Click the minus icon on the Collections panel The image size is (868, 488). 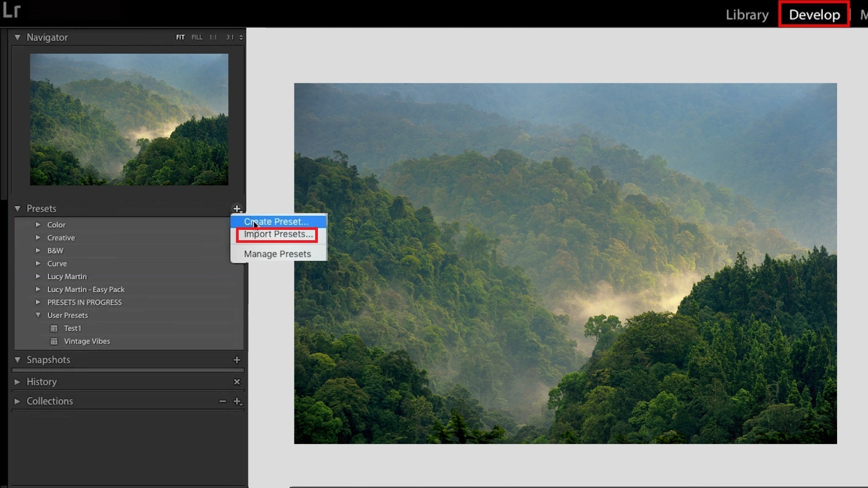point(222,401)
